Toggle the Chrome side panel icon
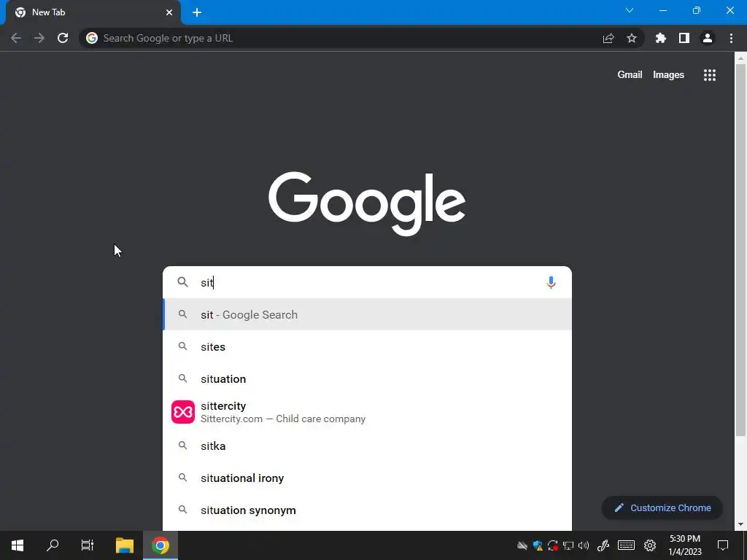The height and width of the screenshot is (560, 747). click(x=684, y=38)
